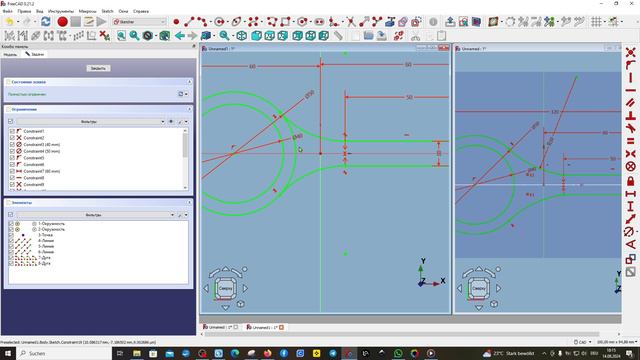This screenshot has height=360, width=640.
Task: Click the top arrow of left navigation cube
Action: pyautogui.click(x=225, y=269)
